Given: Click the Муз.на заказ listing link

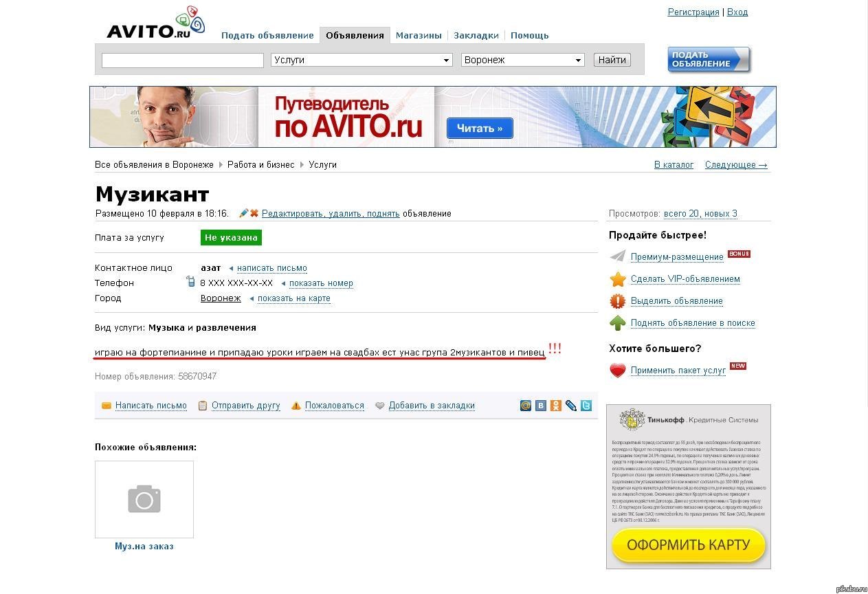Looking at the screenshot, I should click(x=144, y=547).
